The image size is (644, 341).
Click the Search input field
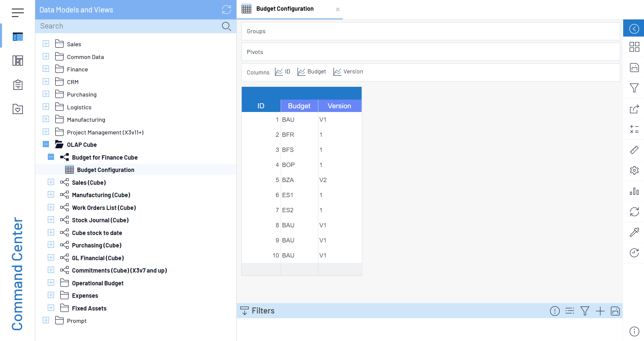click(x=128, y=26)
